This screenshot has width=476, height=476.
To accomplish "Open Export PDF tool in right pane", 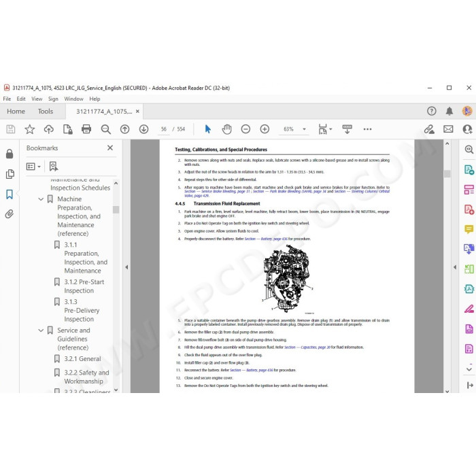I will click(469, 169).
